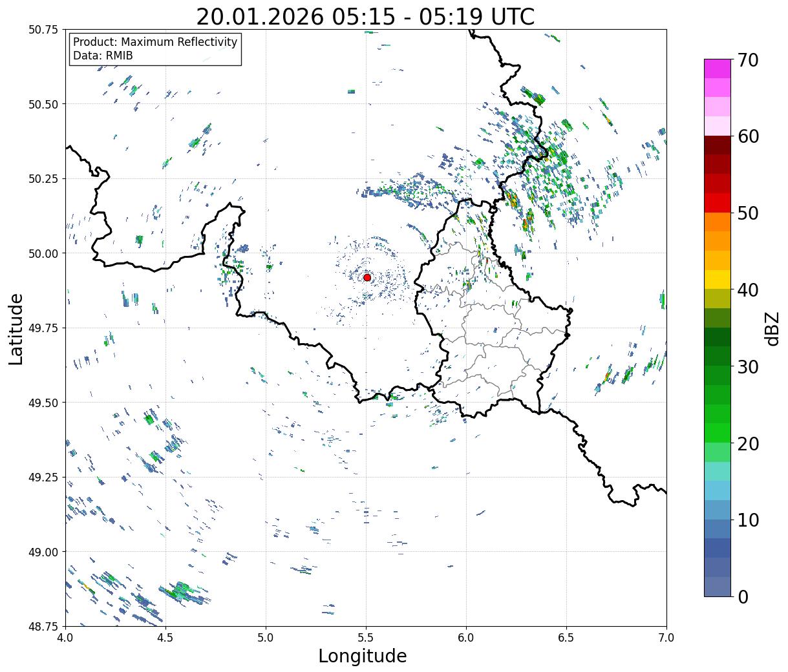Viewport: 788px width, 672px height.
Task: Click the 49.00 latitude tick label
Action: pos(43,552)
